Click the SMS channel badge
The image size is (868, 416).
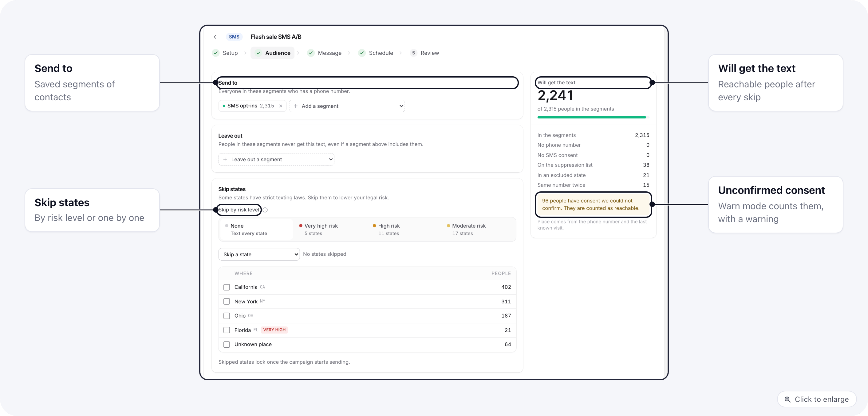coord(234,37)
